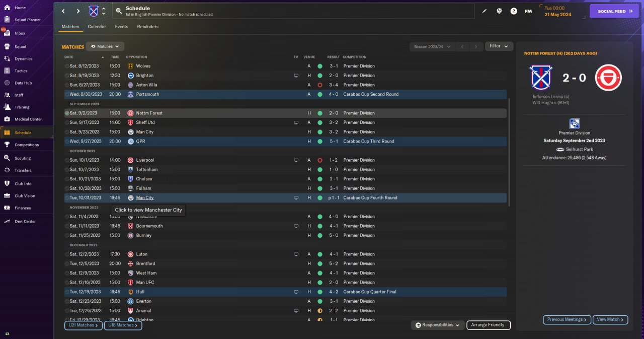The image size is (644, 339).
Task: Open the Responsibilities dropdown
Action: [437, 325]
